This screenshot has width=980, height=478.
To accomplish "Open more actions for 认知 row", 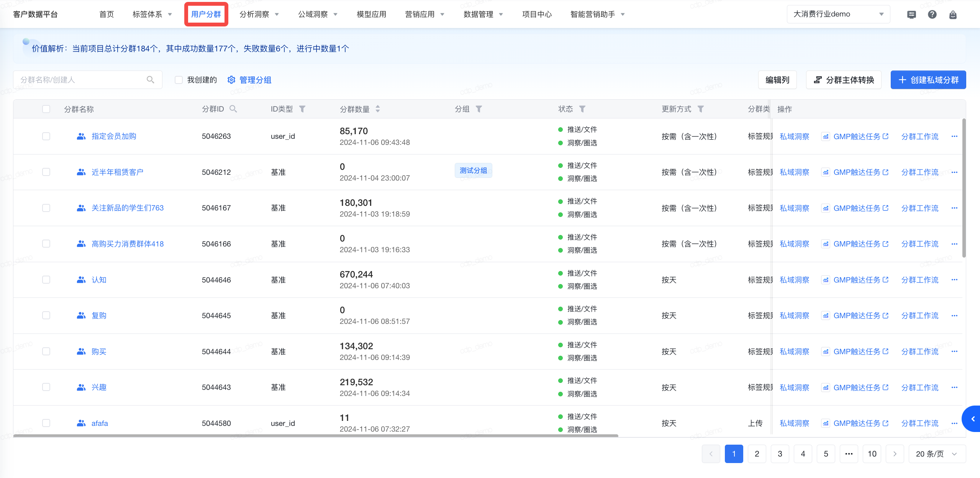I will pos(954,279).
